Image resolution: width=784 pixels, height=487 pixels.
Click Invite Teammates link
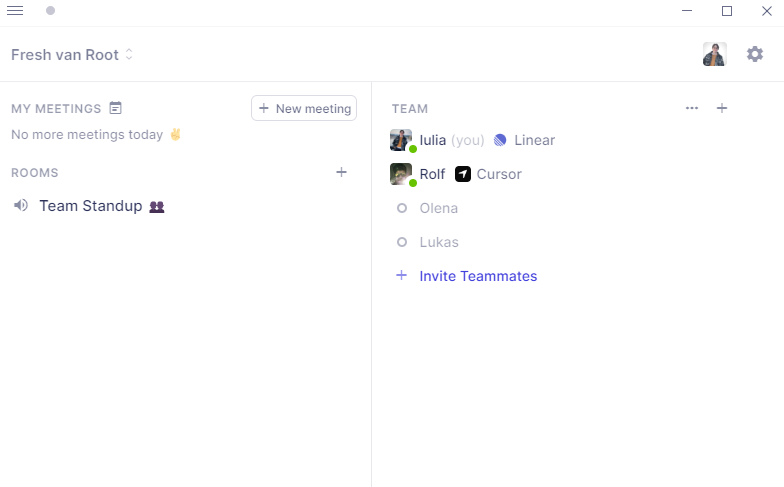coord(478,276)
